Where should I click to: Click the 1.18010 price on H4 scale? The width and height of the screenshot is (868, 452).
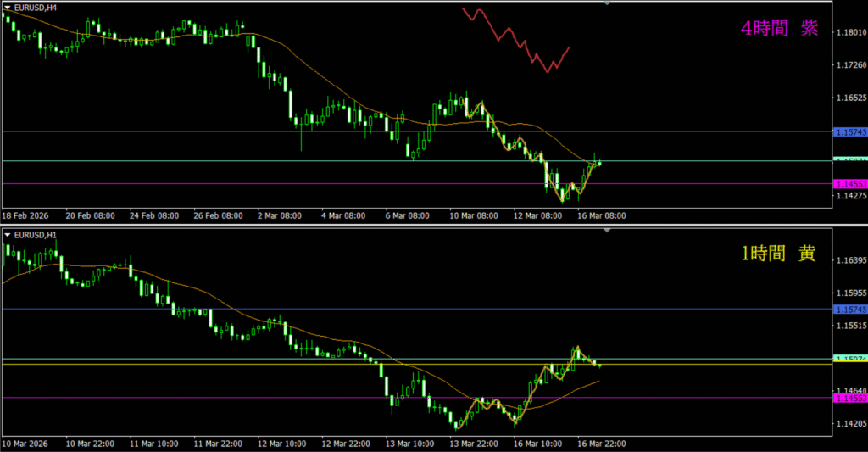(x=850, y=33)
